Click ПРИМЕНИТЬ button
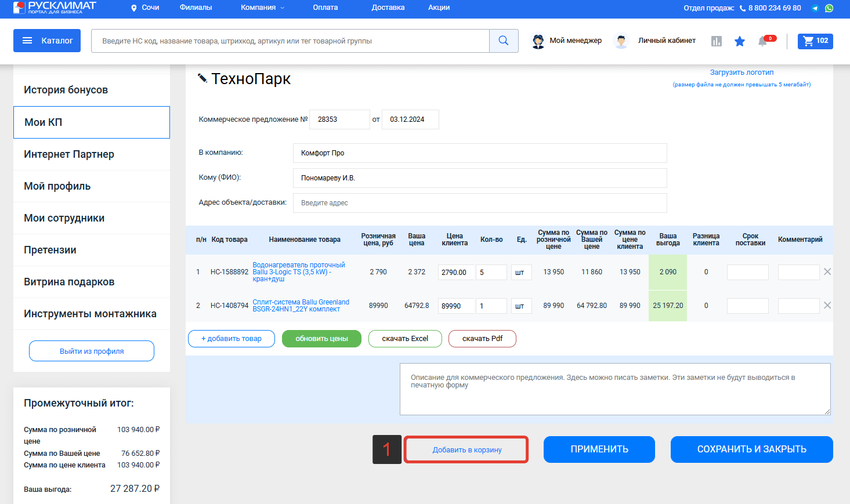Screen dimensions: 850x504 [x=599, y=449]
